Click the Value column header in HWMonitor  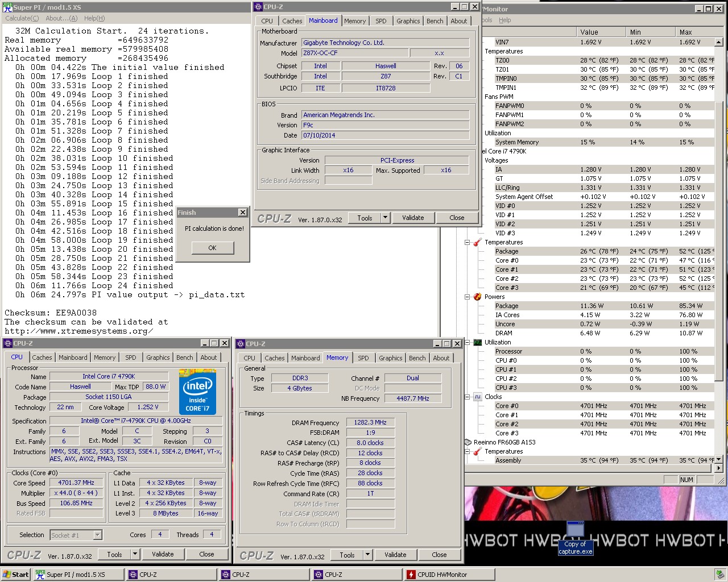point(600,32)
